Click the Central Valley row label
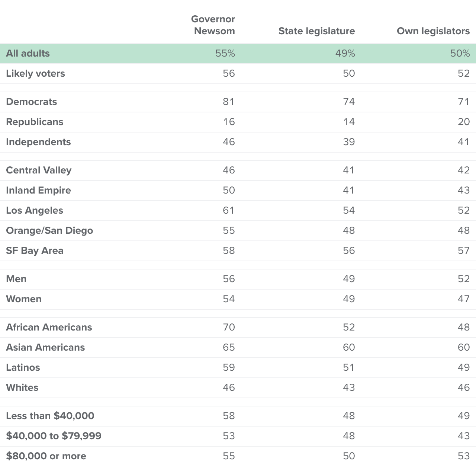 tap(39, 170)
